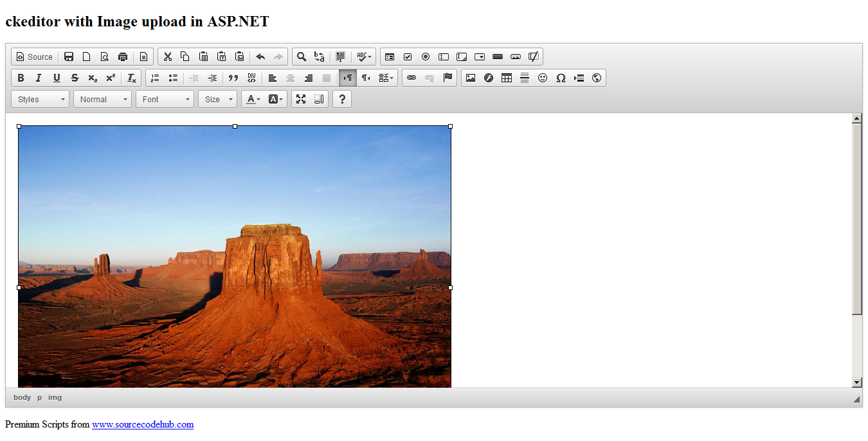Insert Special Character omega icon
Screen dimensions: 868x441
click(x=561, y=78)
